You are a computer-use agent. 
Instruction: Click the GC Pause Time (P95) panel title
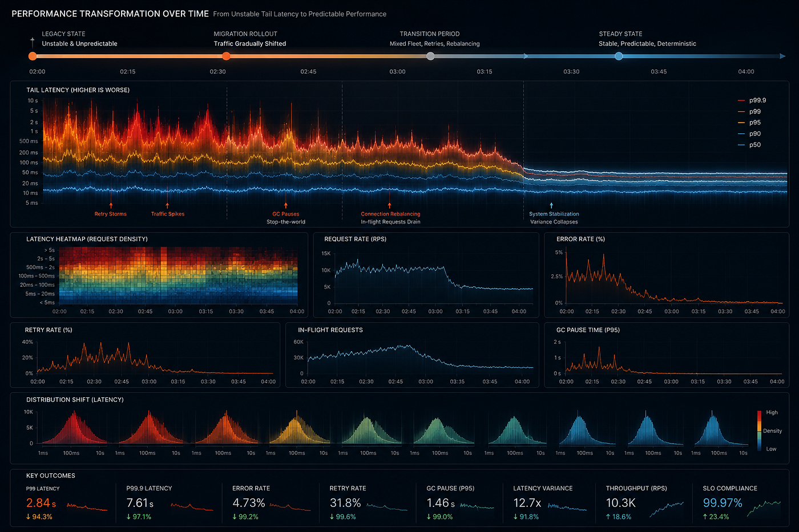(588, 330)
